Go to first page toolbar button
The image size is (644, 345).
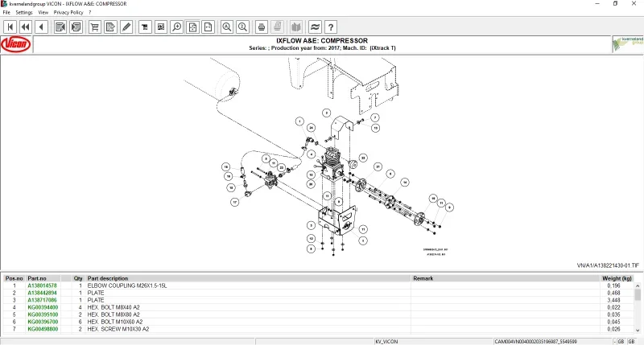point(10,27)
